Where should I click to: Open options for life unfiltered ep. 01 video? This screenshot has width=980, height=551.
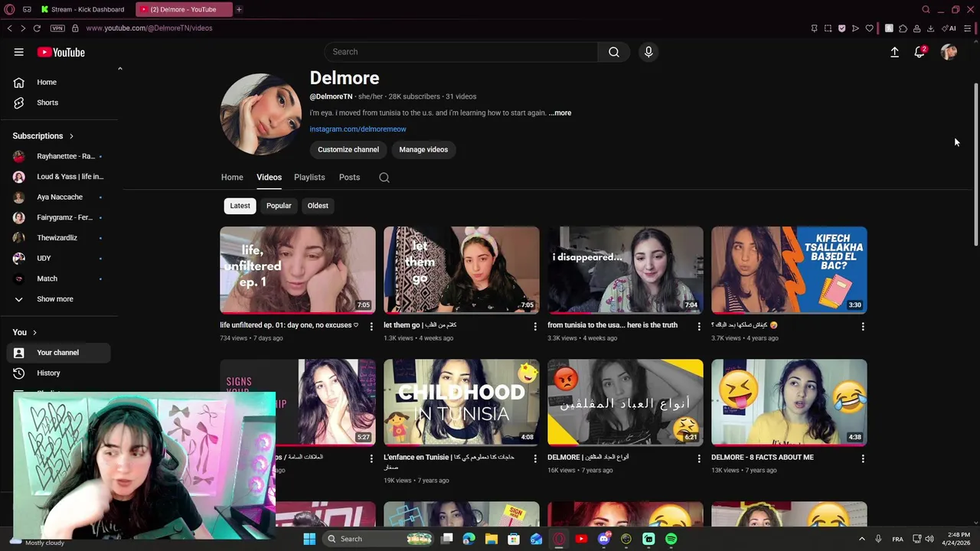pos(371,326)
